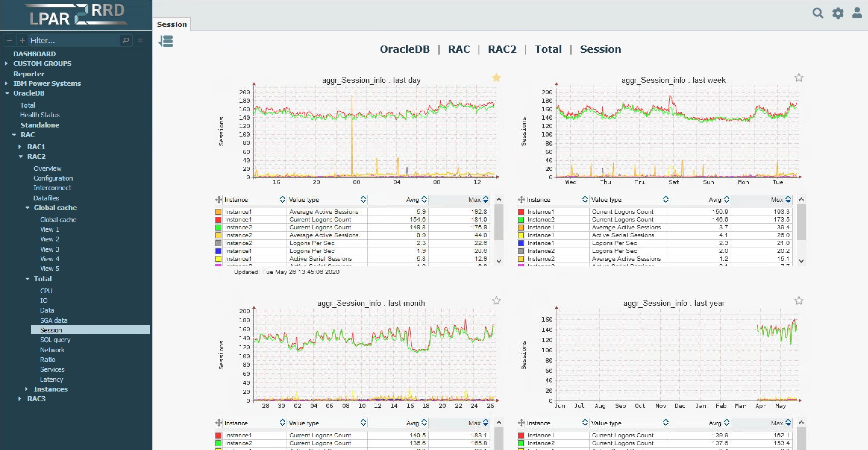This screenshot has height=450, width=868.
Task: Expand the RAC3 tree node
Action: (20, 399)
